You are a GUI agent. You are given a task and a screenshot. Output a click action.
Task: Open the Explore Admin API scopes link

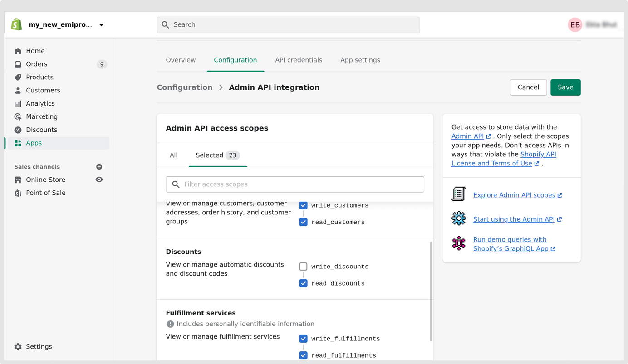[514, 195]
